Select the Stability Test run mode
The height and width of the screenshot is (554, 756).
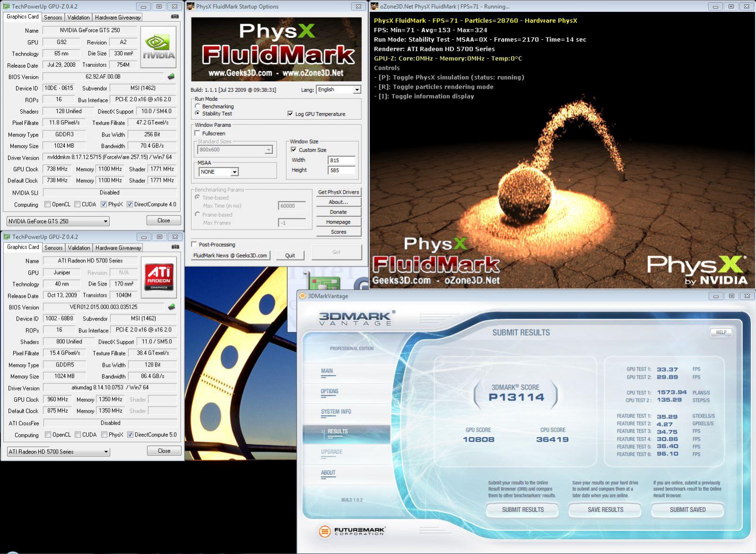click(x=197, y=114)
